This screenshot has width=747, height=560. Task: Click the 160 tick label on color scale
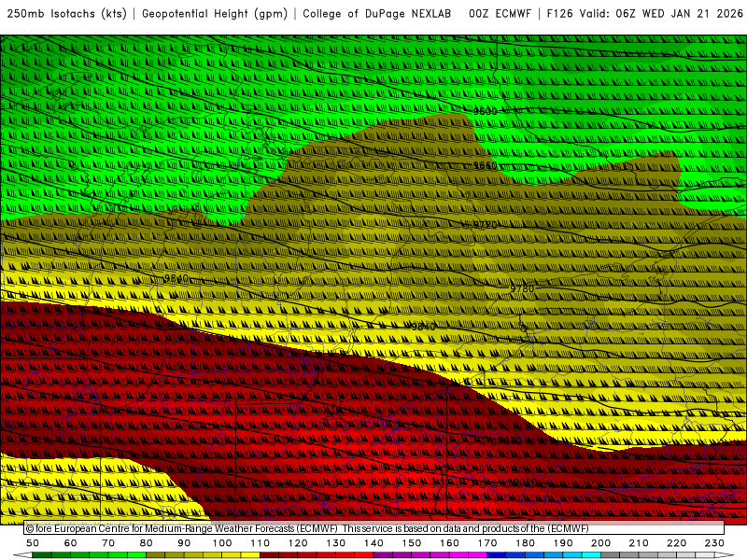tap(449, 543)
